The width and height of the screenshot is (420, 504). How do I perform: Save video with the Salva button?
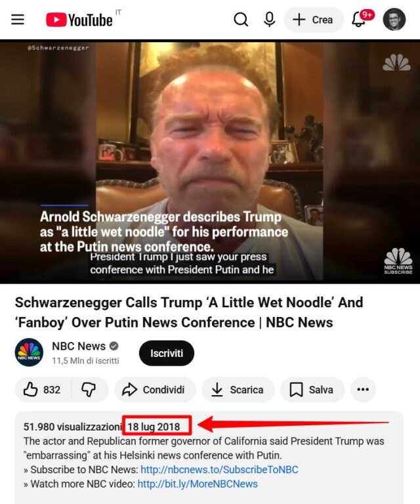[312, 390]
